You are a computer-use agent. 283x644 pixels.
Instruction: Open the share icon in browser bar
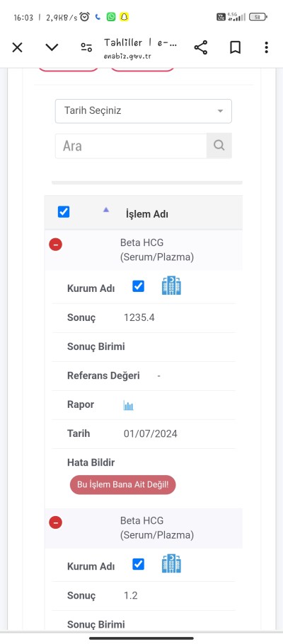click(x=201, y=47)
